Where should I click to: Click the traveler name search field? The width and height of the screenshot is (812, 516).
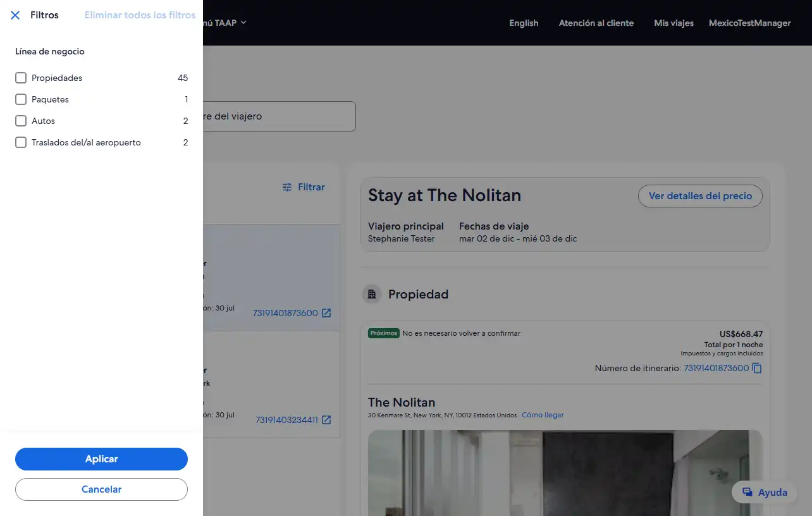278,116
